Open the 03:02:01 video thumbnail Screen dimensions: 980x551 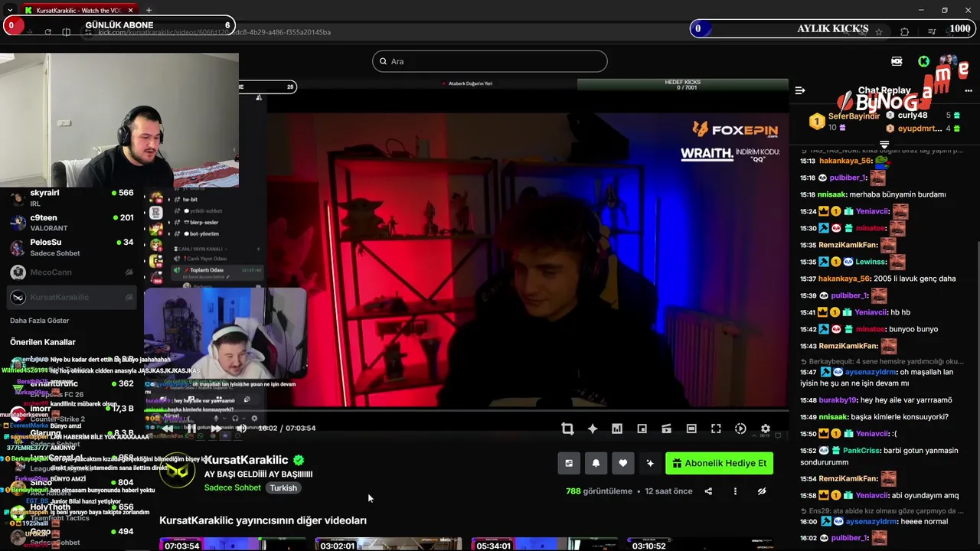tap(388, 544)
